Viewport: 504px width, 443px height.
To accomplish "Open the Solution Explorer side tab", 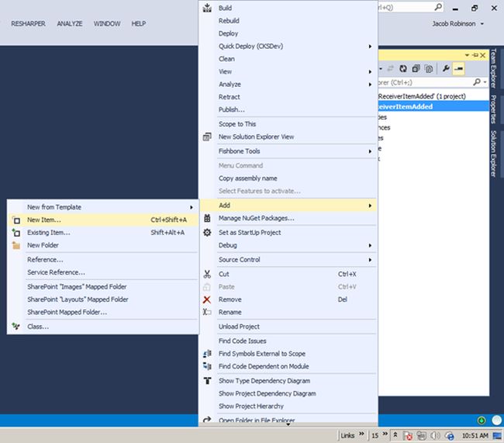I will 494,154.
